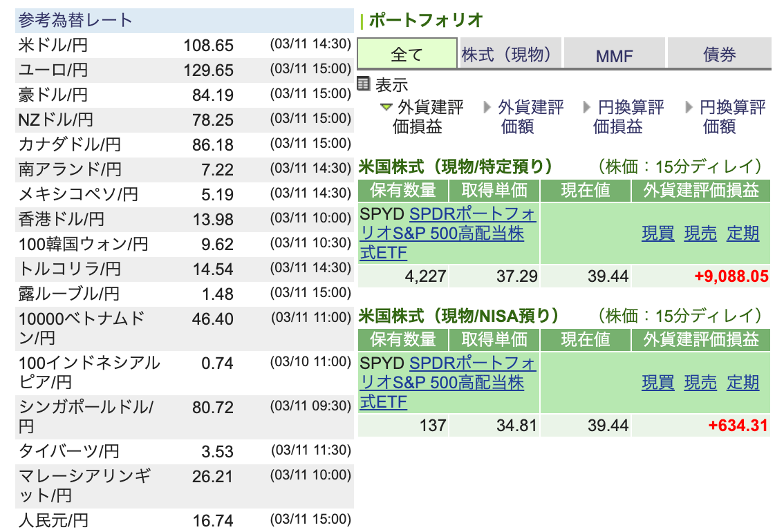Click 定期 in the NISA預り SPYD row
This screenshot has width=784, height=532.
(743, 383)
